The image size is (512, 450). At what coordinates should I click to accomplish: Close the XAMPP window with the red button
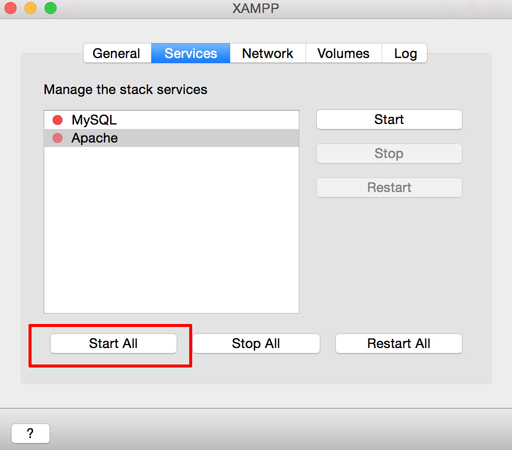point(11,8)
